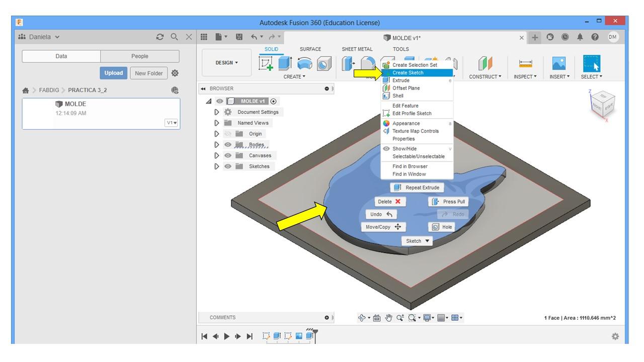Screen dimensions: 644x362
Task: Open the Job Status clock icon
Action: (x=565, y=37)
